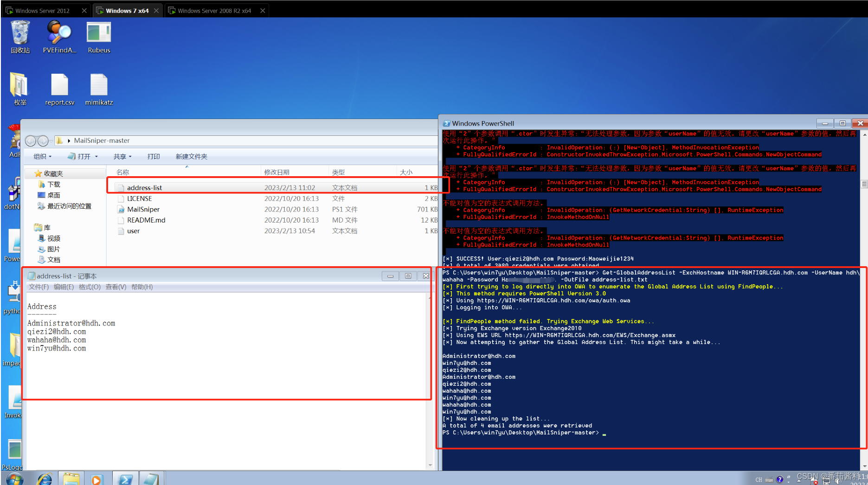
Task: Open Notepad 帮助(H) menu
Action: pyautogui.click(x=142, y=287)
